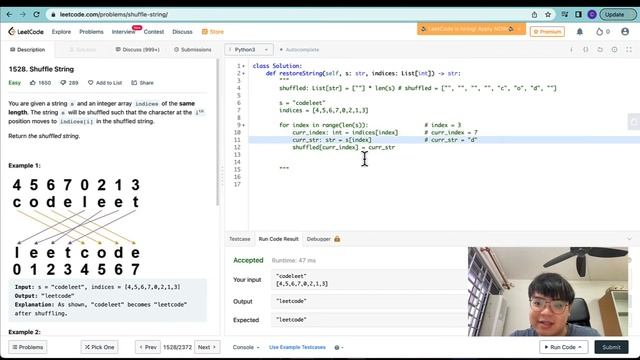The height and width of the screenshot is (360, 640).
Task: Open the Problems list button at bottom
Action: [27, 347]
